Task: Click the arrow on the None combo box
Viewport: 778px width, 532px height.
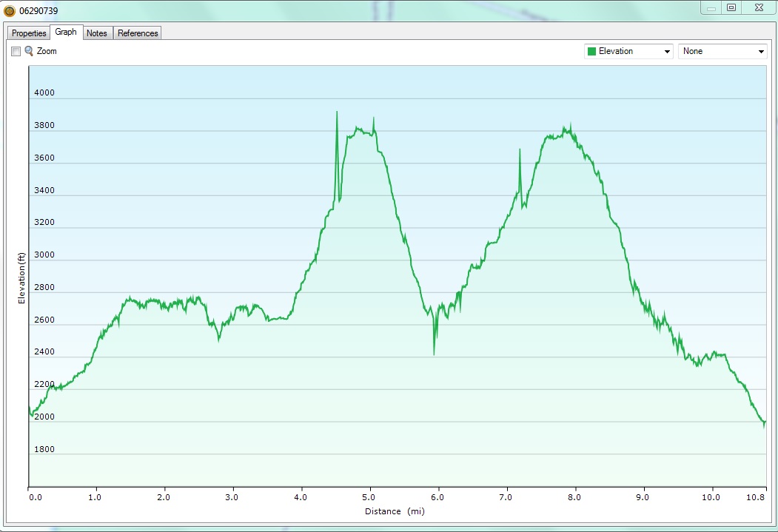Action: [761, 52]
